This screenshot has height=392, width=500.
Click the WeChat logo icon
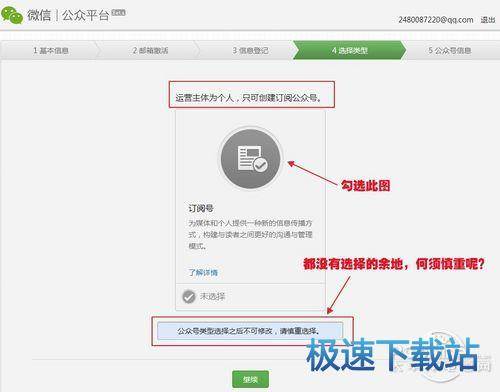tap(12, 15)
